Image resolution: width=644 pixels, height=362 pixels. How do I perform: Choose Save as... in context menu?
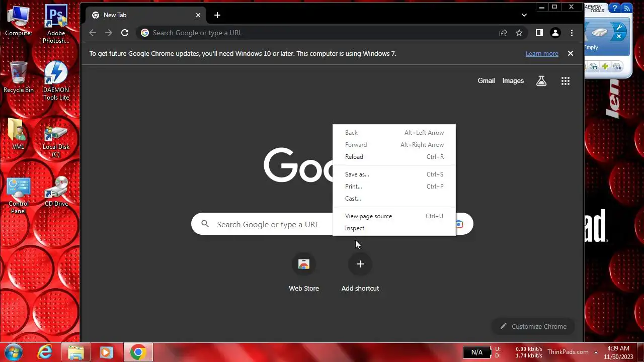coord(394,174)
